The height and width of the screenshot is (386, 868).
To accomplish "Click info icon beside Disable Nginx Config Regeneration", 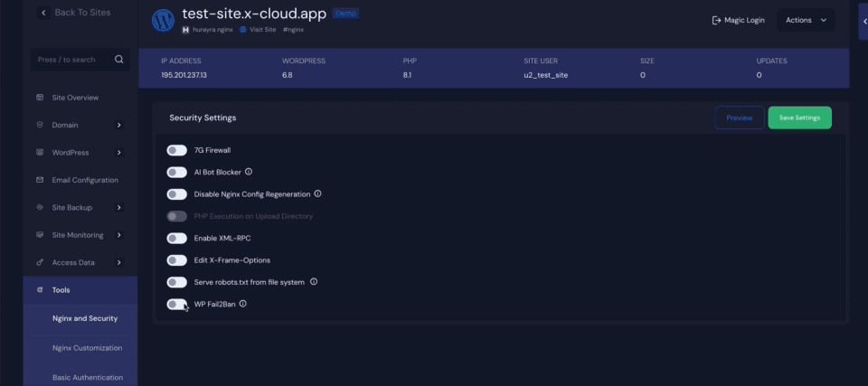I will pyautogui.click(x=317, y=193).
